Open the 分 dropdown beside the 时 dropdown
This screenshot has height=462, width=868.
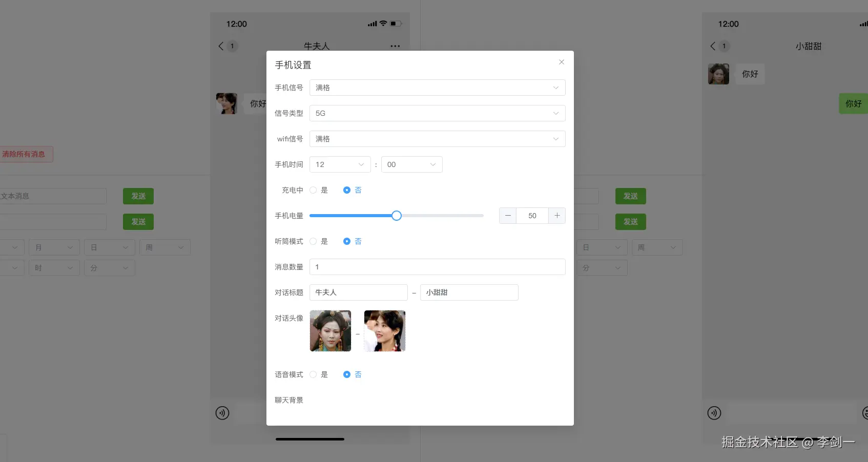coord(110,268)
